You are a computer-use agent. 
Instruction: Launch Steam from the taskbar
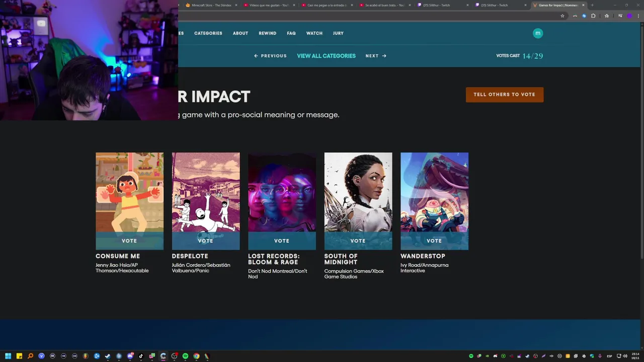(x=108, y=356)
